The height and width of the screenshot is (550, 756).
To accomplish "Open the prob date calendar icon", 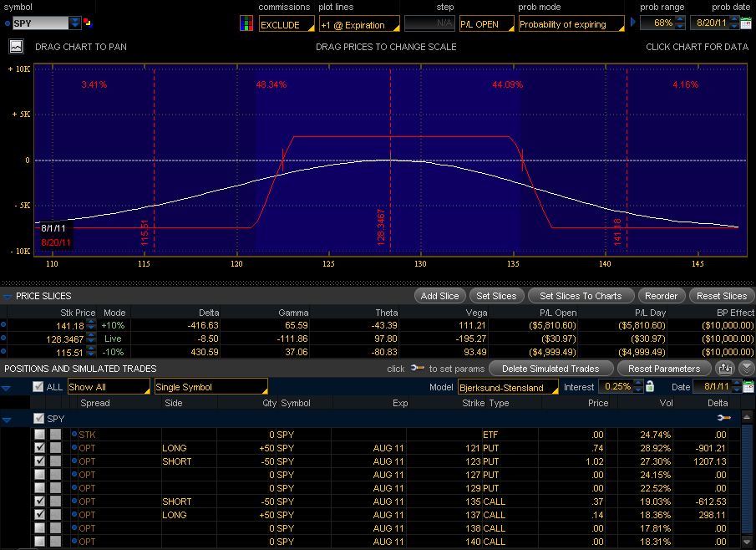I will click(x=746, y=23).
